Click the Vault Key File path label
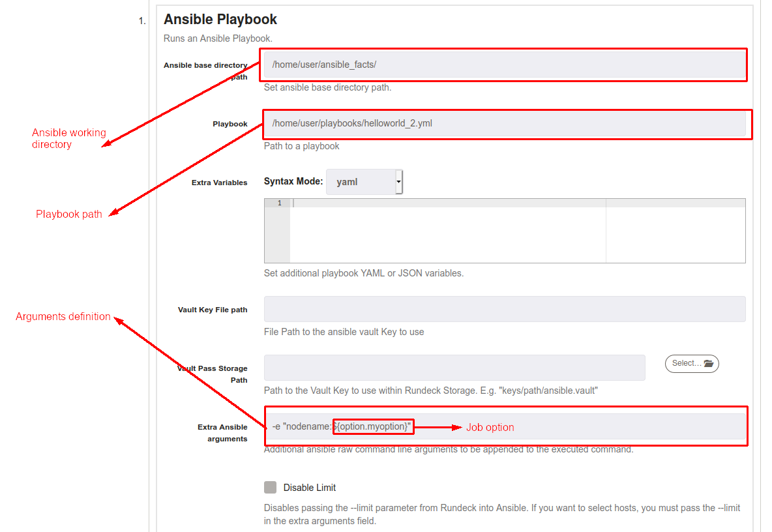This screenshot has width=772, height=532. 212,310
